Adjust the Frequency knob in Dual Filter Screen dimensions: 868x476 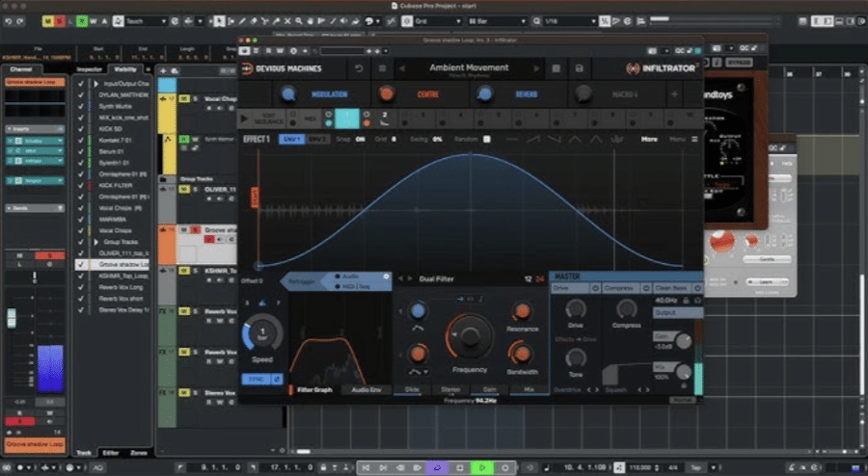470,335
